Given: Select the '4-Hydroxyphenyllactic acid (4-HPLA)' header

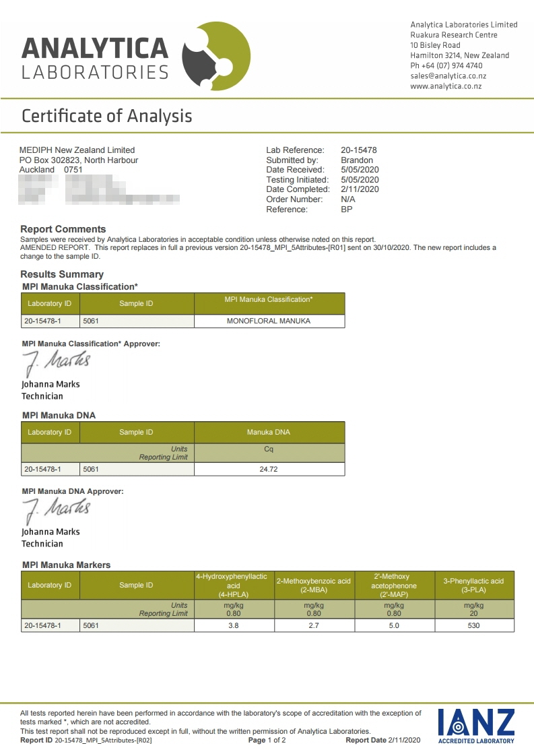Looking at the screenshot, I should point(234,586).
